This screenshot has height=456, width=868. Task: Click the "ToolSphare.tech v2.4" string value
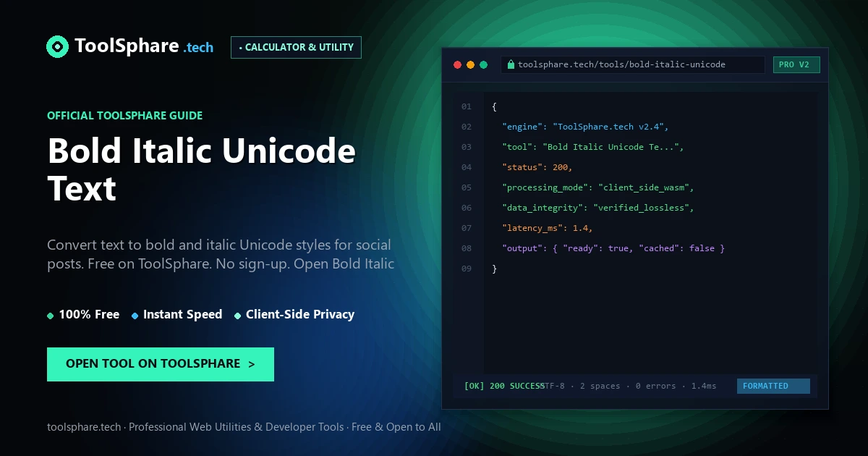click(x=608, y=127)
